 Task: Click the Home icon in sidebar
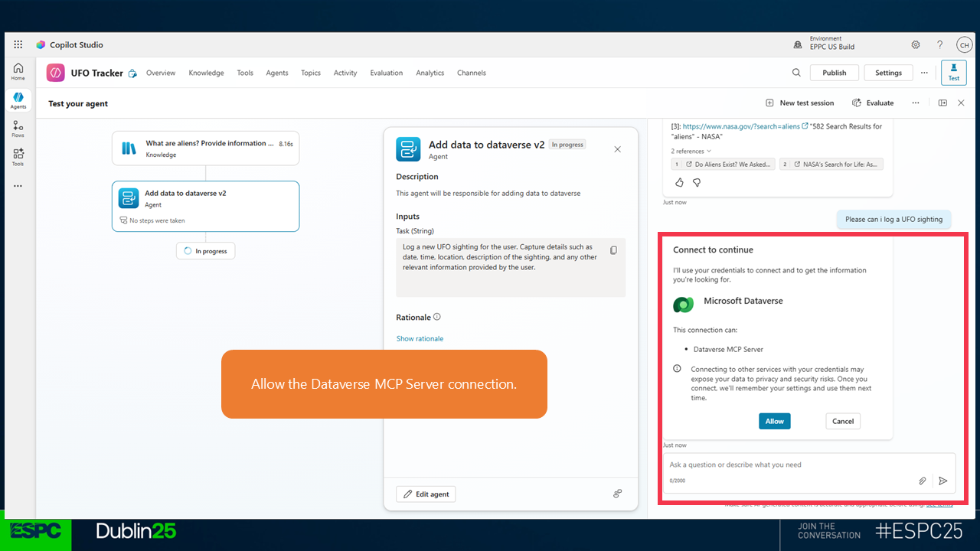(18, 71)
